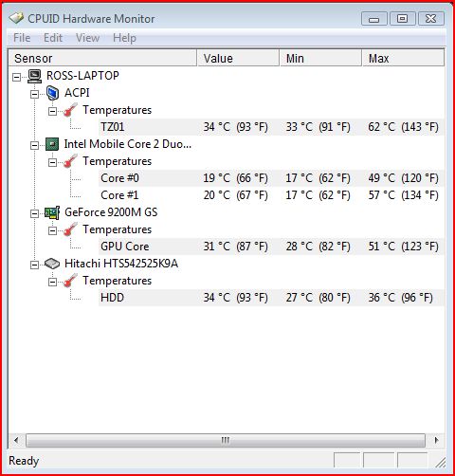Click HDD max value 36 °C (96 °F)
The width and height of the screenshot is (455, 476).
point(400,298)
